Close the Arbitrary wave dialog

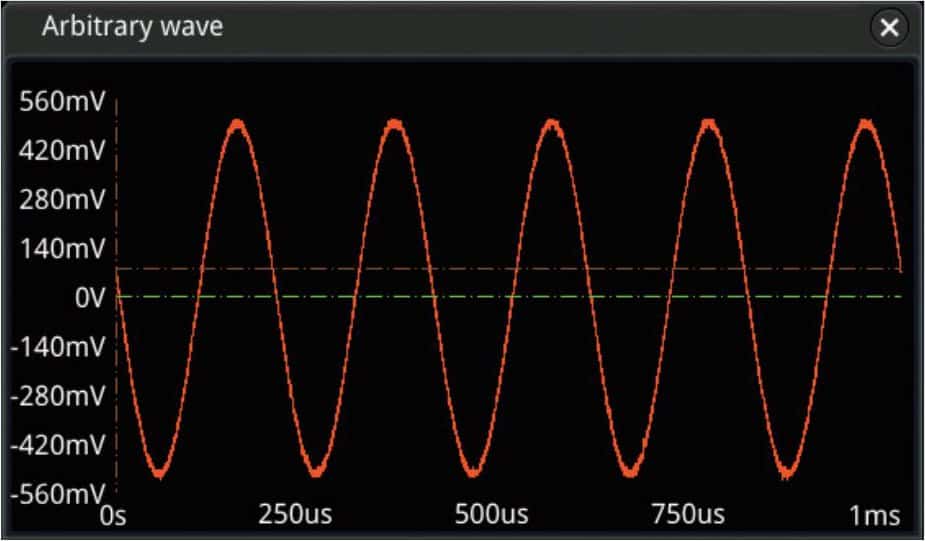pyautogui.click(x=889, y=27)
